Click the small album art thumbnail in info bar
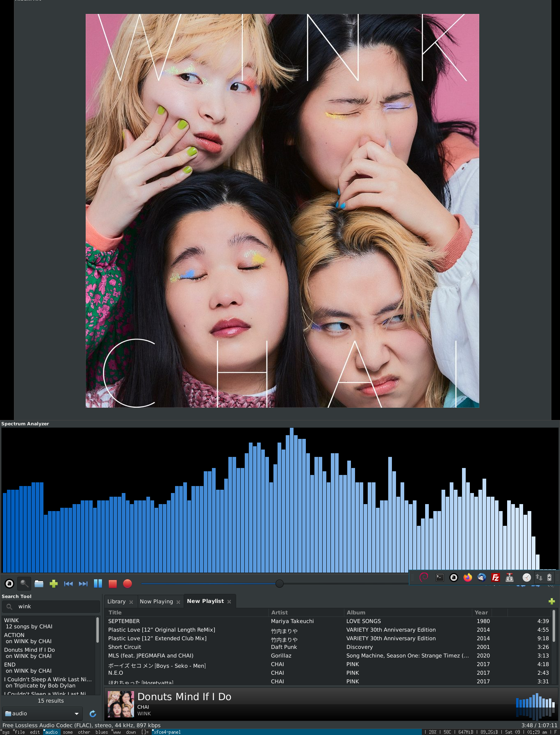 coord(121,704)
